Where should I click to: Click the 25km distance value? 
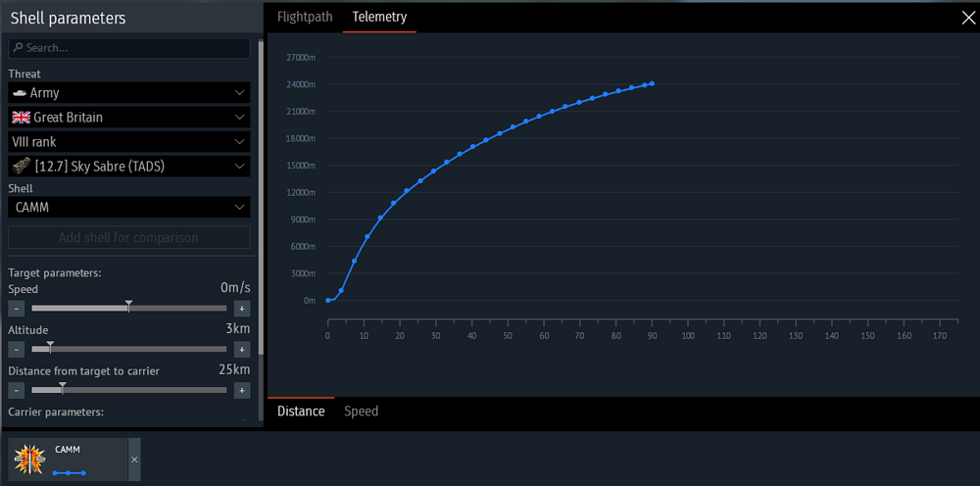(x=234, y=369)
